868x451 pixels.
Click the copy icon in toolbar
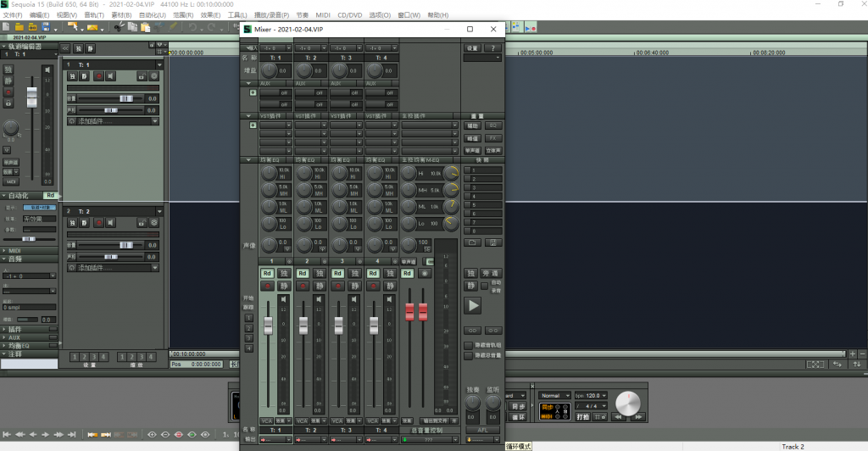coord(132,26)
